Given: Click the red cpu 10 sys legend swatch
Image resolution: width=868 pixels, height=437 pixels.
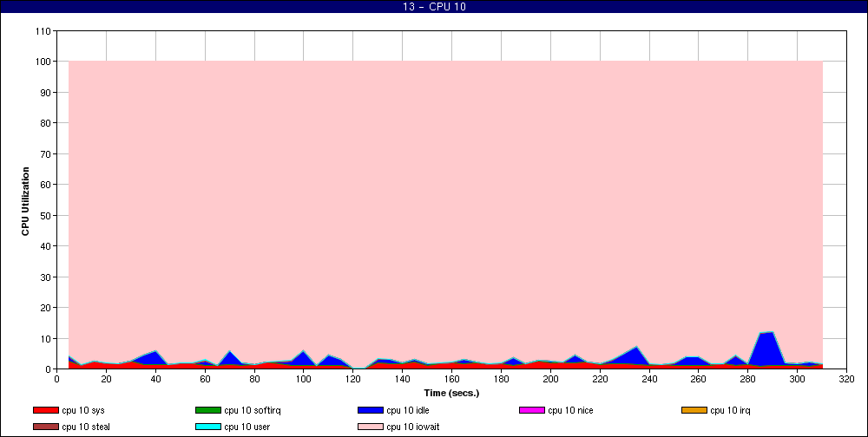Looking at the screenshot, I should point(46,410).
